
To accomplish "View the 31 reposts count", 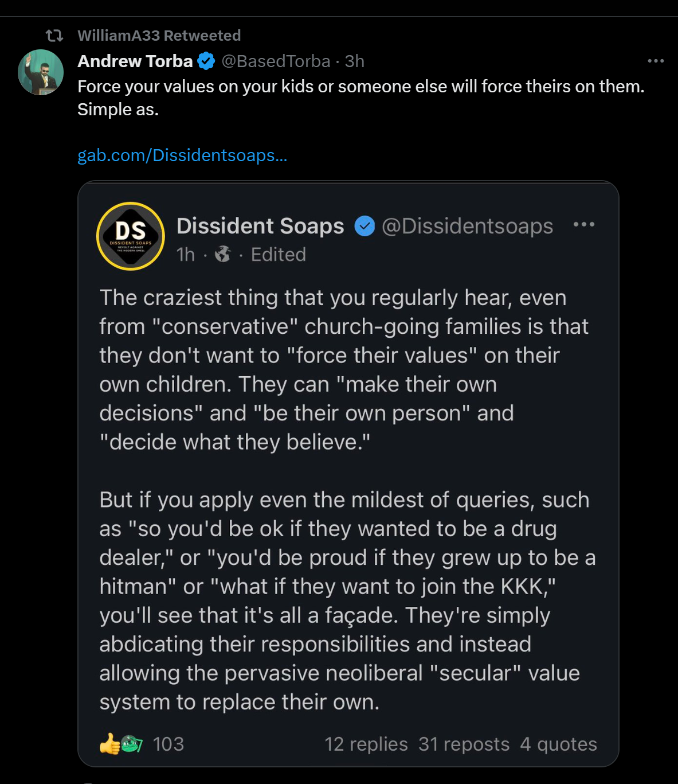I will pos(464,744).
